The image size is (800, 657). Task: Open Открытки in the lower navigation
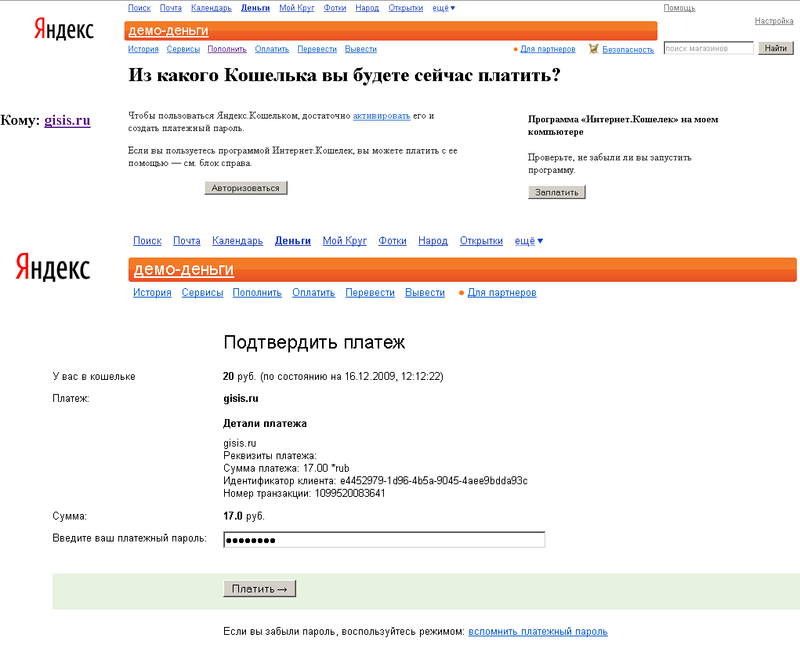[x=481, y=241]
